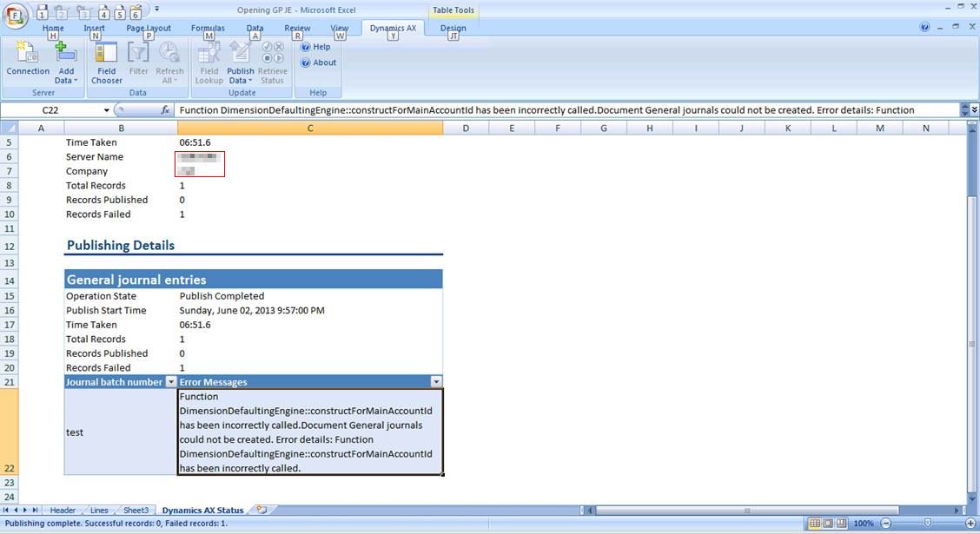The height and width of the screenshot is (534, 980).
Task: Switch to the Page Layout ribbon tab
Action: pos(148,28)
